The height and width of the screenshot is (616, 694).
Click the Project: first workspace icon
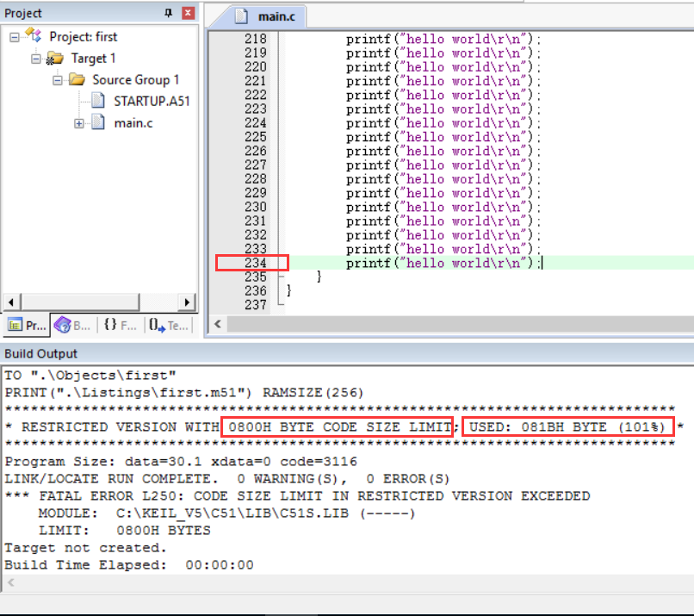34,35
